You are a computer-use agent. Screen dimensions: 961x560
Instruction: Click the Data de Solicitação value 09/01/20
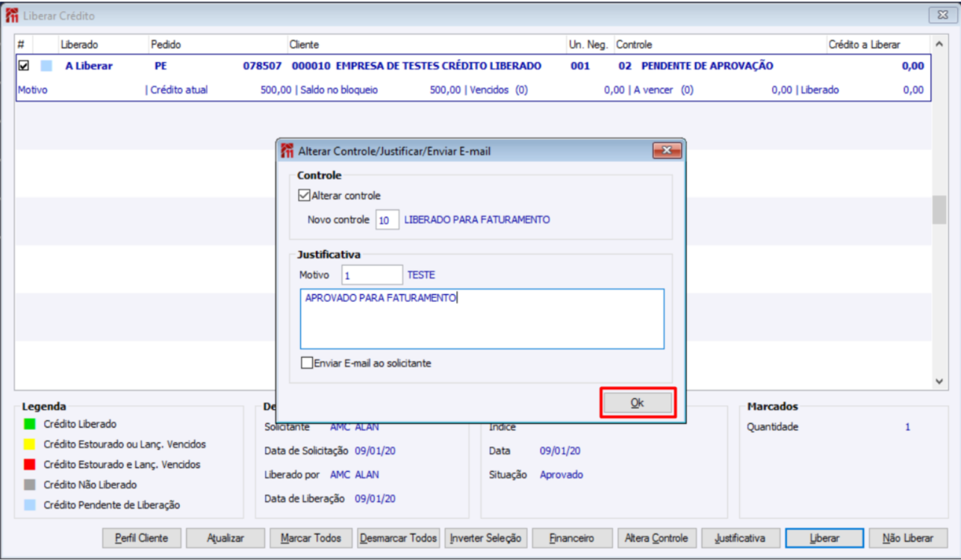(375, 450)
